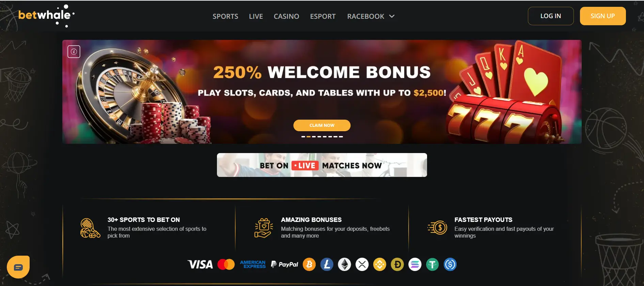Click the Sign Up button
644x286 pixels.
[603, 16]
